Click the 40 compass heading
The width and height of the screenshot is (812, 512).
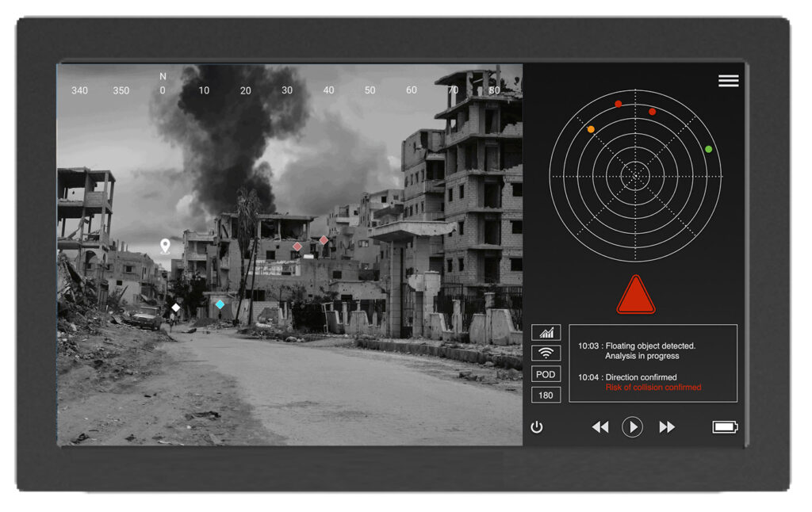coord(328,90)
